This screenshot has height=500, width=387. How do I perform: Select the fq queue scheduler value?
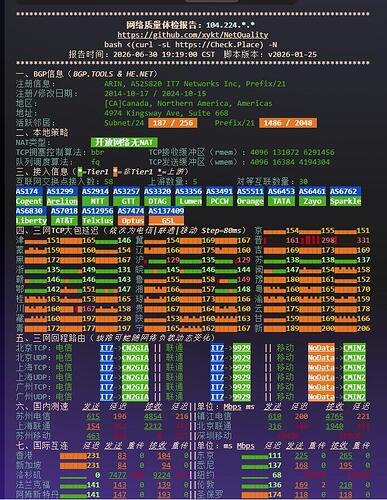click(x=96, y=162)
